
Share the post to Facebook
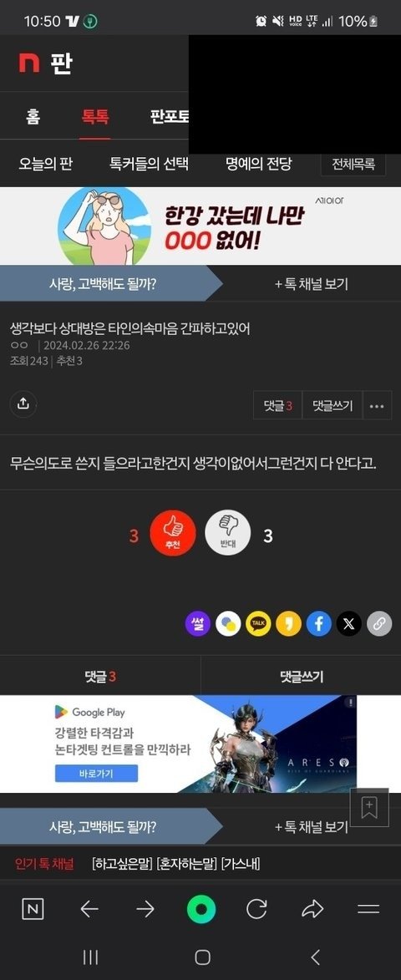[318, 624]
